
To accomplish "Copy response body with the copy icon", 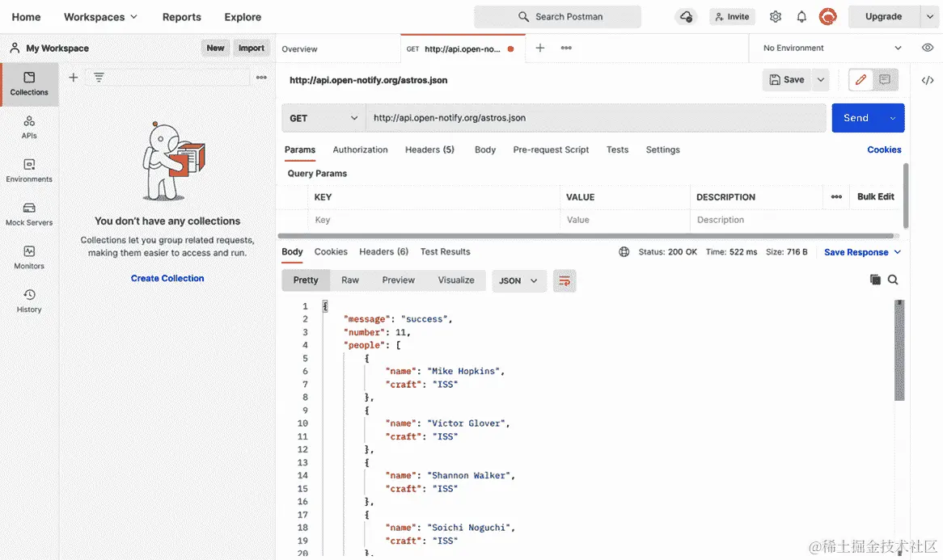I will (875, 280).
